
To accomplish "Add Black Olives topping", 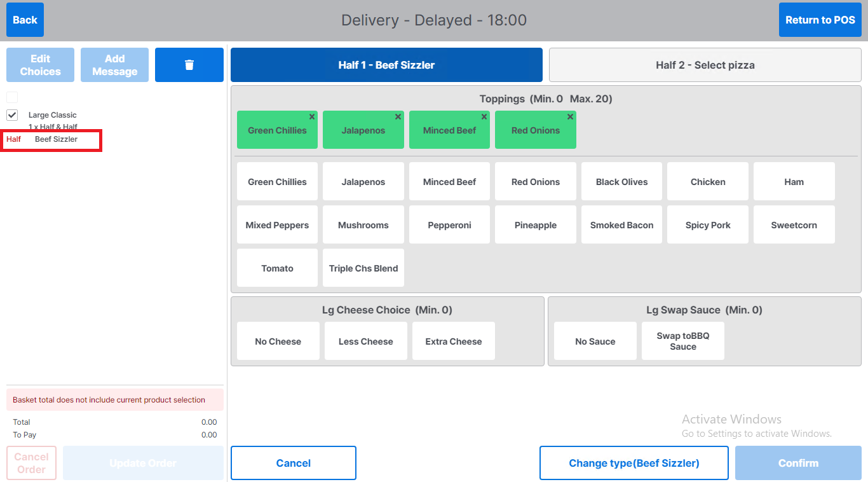I will coord(621,182).
